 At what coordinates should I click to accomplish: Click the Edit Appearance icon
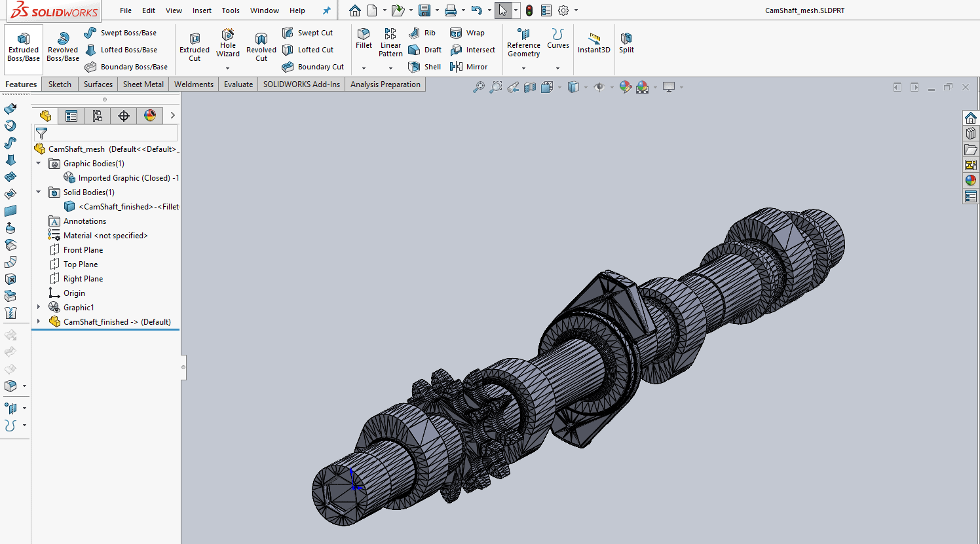(x=626, y=87)
